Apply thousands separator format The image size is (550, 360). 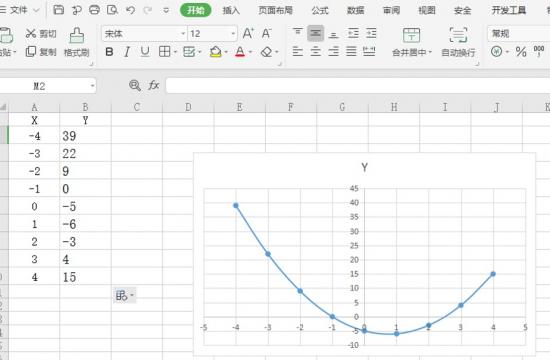click(x=539, y=51)
